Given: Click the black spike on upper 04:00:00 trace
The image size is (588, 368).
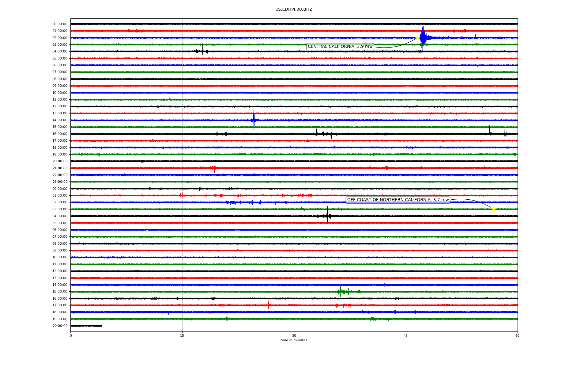Looking at the screenshot, I should (x=202, y=51).
